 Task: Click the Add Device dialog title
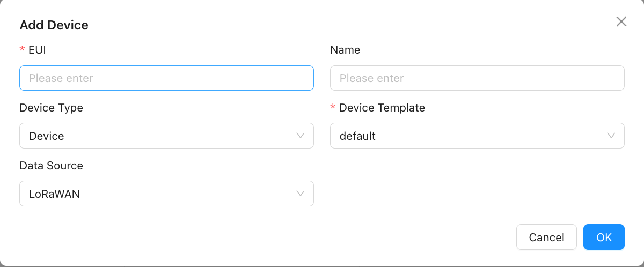coord(54,25)
